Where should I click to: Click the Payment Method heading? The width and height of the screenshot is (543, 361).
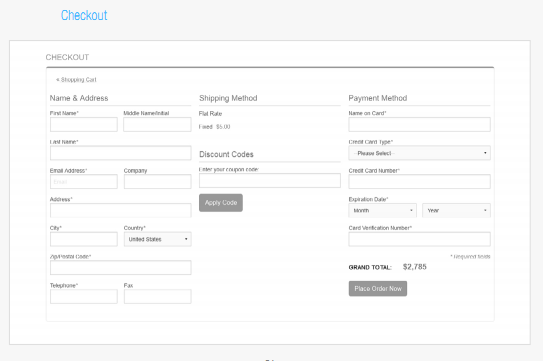tap(378, 98)
